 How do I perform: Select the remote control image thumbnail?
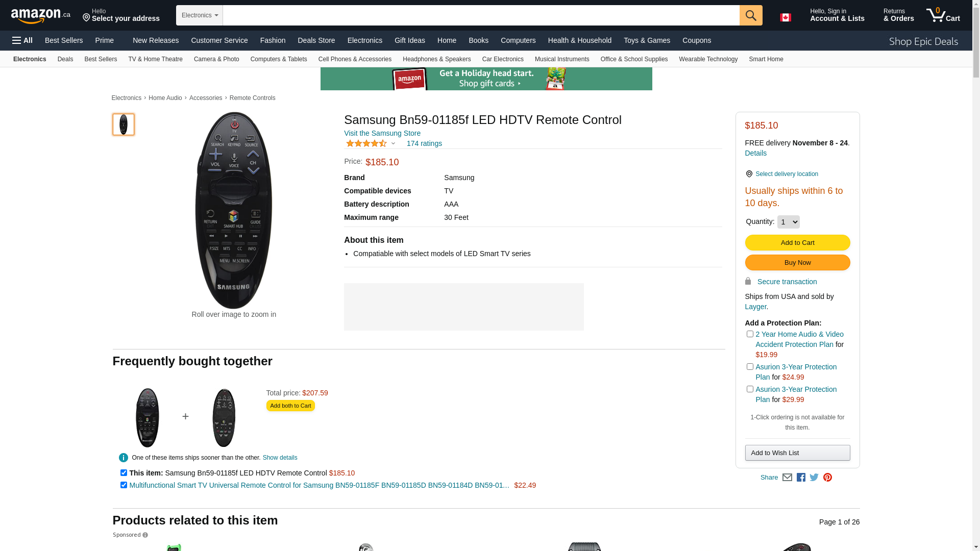pyautogui.click(x=124, y=124)
